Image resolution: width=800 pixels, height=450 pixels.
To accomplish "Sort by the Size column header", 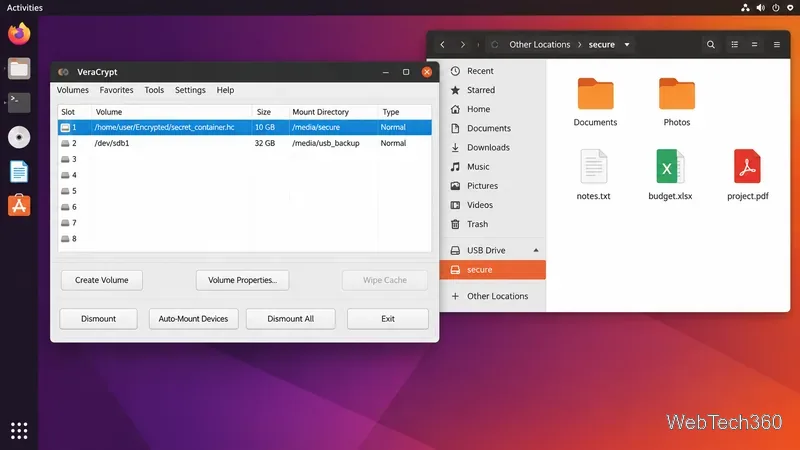I will (x=270, y=112).
